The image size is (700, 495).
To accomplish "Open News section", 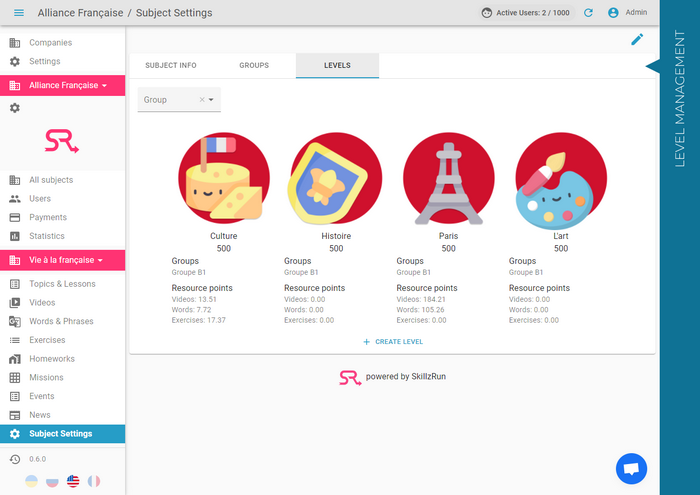I will click(62, 415).
